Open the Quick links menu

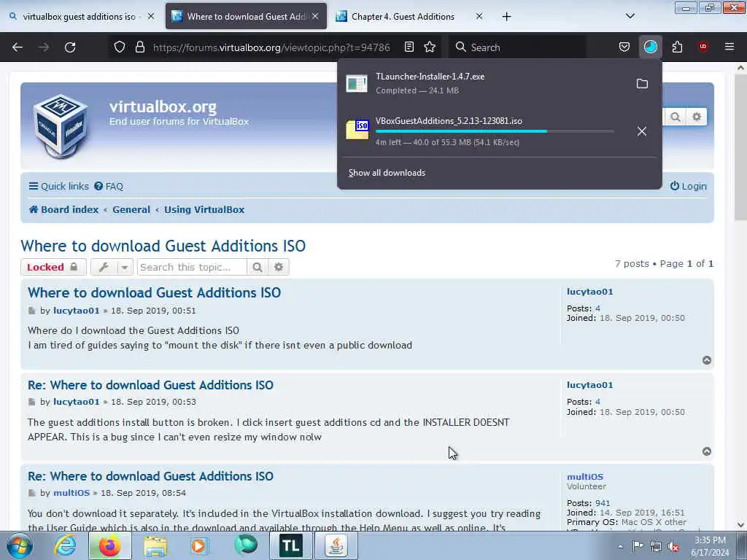pos(59,186)
